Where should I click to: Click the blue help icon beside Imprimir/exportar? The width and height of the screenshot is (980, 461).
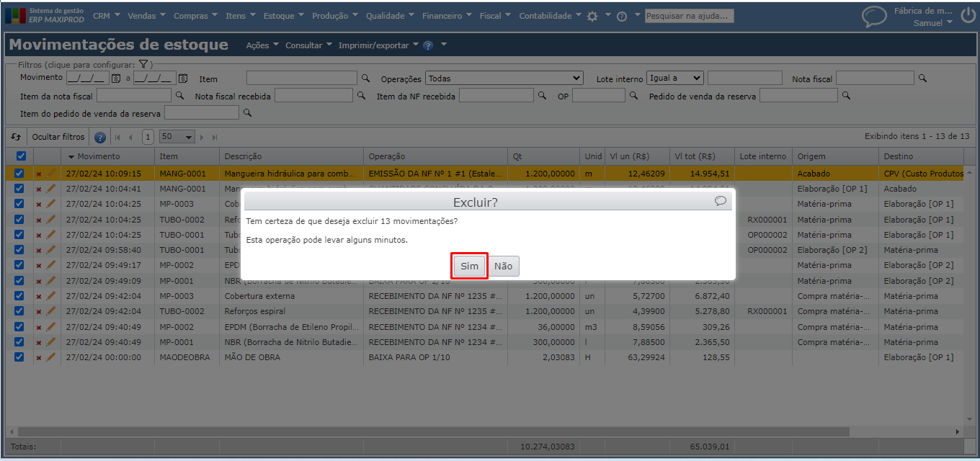(428, 45)
